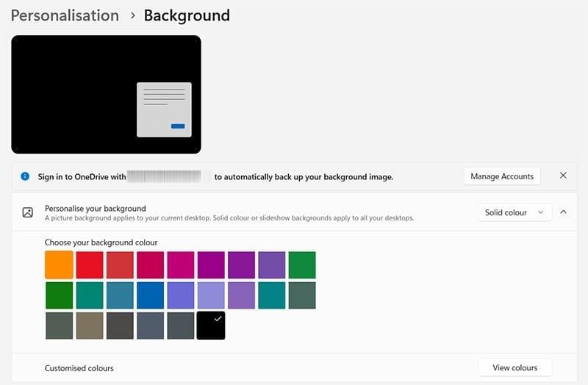Click the Manage Accounts button

[501, 176]
